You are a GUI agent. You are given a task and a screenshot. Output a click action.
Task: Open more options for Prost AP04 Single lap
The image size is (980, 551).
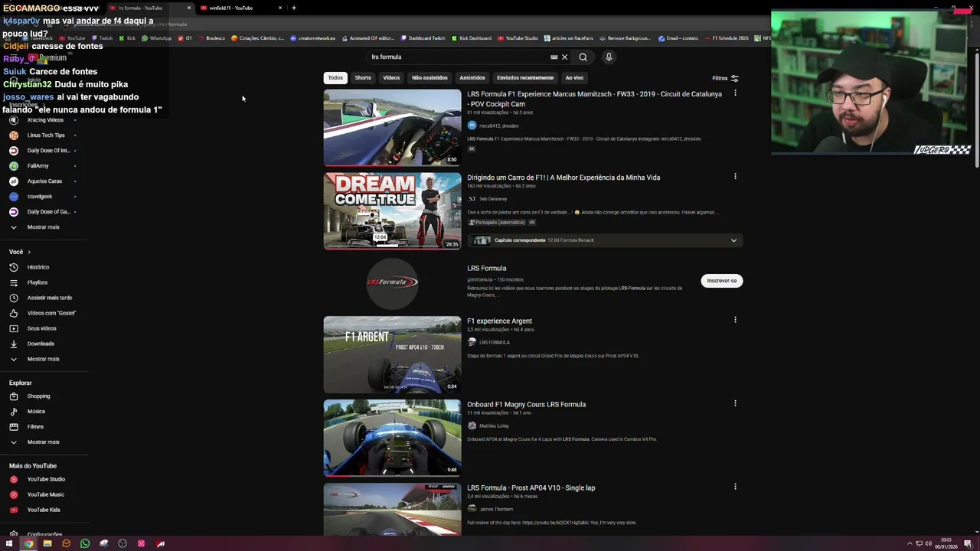pyautogui.click(x=735, y=487)
